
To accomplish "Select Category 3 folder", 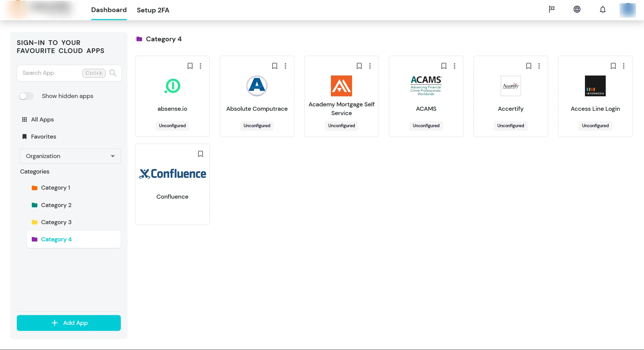I will click(52, 222).
